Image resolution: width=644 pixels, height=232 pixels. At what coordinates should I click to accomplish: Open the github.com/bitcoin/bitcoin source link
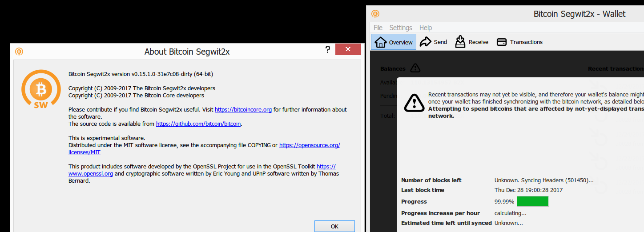coord(198,124)
